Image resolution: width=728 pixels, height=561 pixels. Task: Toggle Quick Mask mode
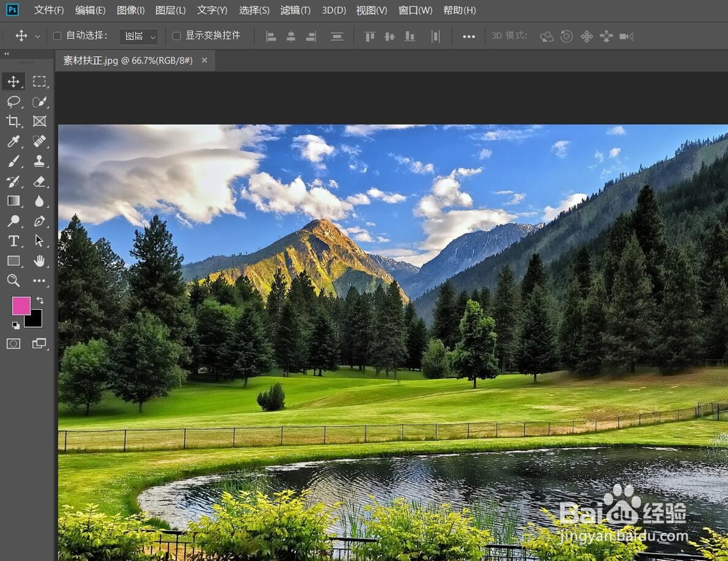[13, 343]
